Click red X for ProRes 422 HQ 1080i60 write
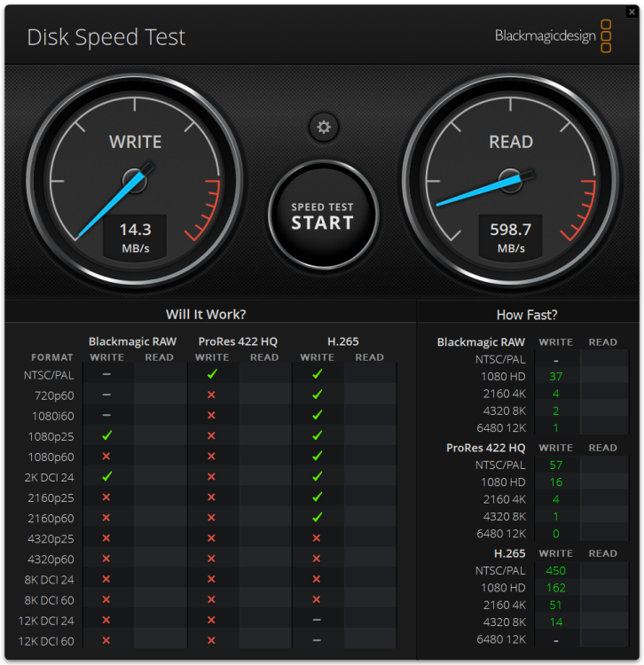The width and height of the screenshot is (644, 665). 211,415
